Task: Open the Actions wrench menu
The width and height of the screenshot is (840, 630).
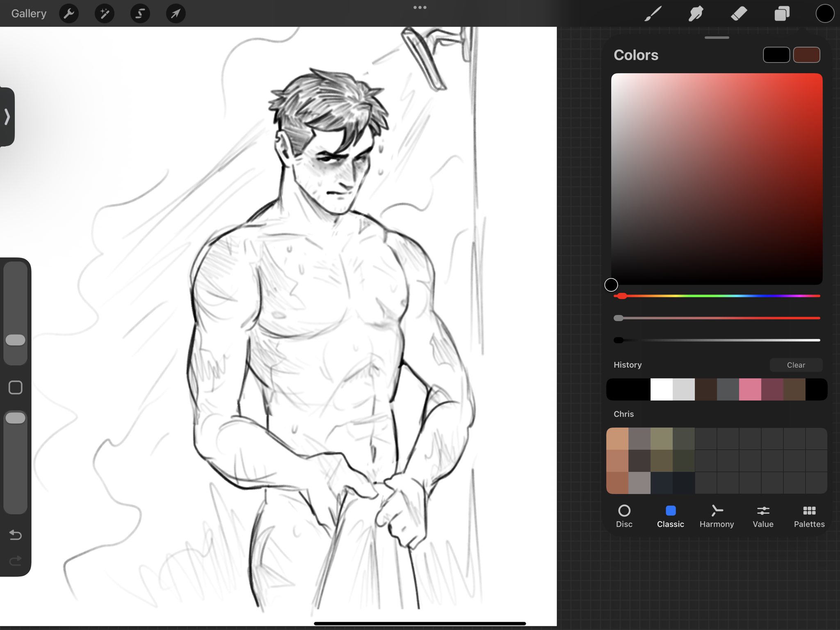Action: coord(69,14)
